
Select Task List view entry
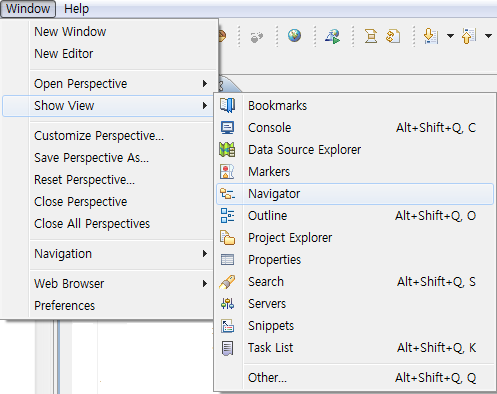pyautogui.click(x=355, y=348)
